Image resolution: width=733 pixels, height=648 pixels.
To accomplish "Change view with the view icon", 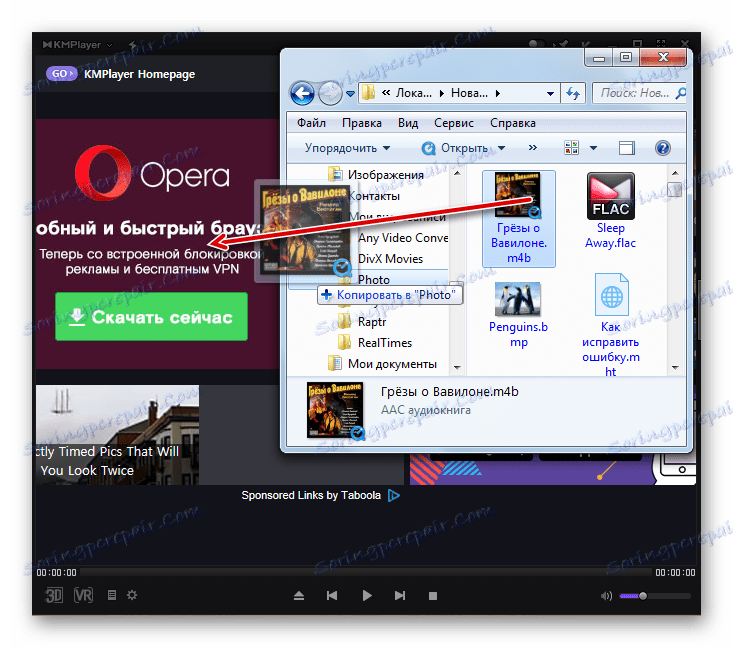I will click(571, 148).
